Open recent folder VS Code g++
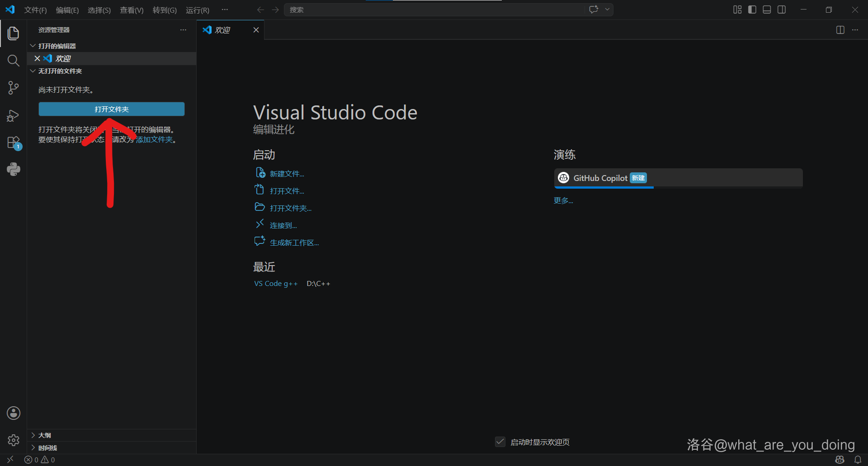Viewport: 868px width, 466px height. [276, 284]
